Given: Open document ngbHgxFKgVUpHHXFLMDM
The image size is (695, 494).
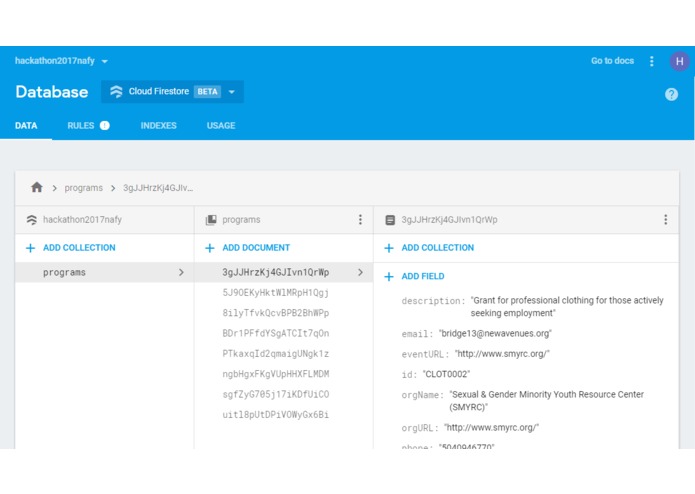Looking at the screenshot, I should coord(276,374).
